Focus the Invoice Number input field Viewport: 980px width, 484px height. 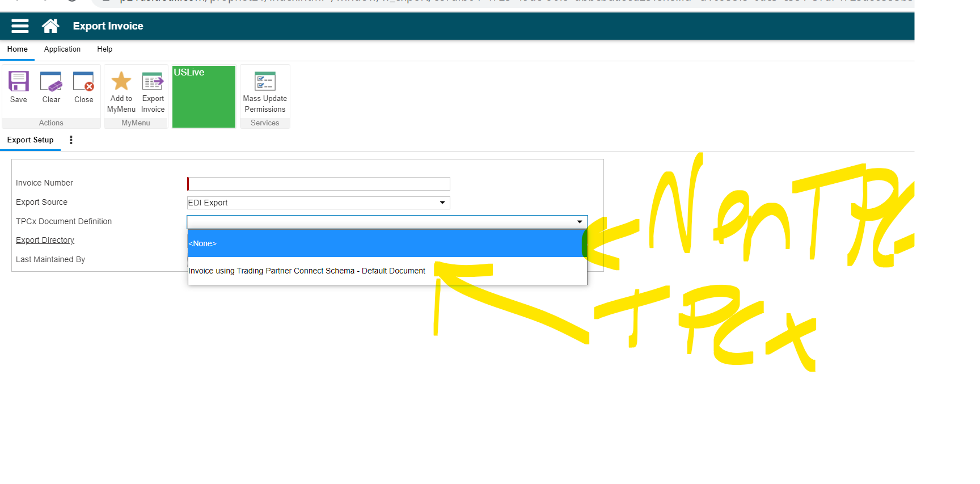[x=319, y=184]
